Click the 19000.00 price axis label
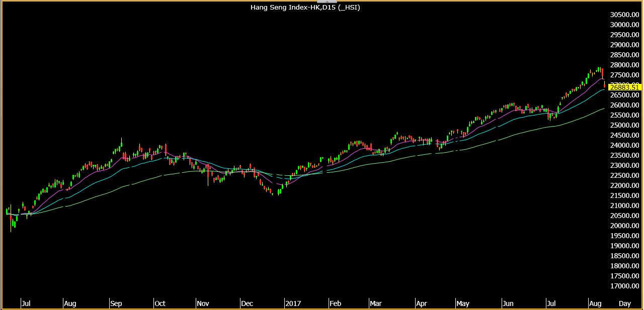 click(624, 246)
